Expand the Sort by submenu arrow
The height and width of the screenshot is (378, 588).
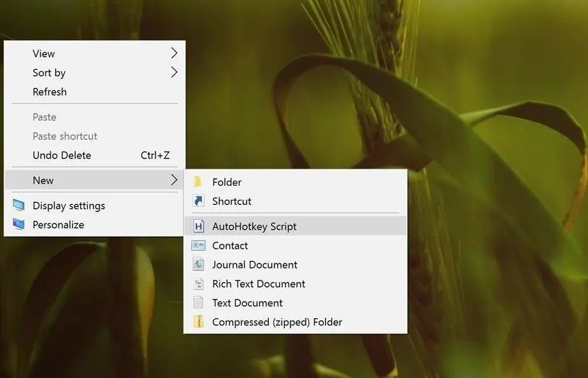[x=174, y=72]
